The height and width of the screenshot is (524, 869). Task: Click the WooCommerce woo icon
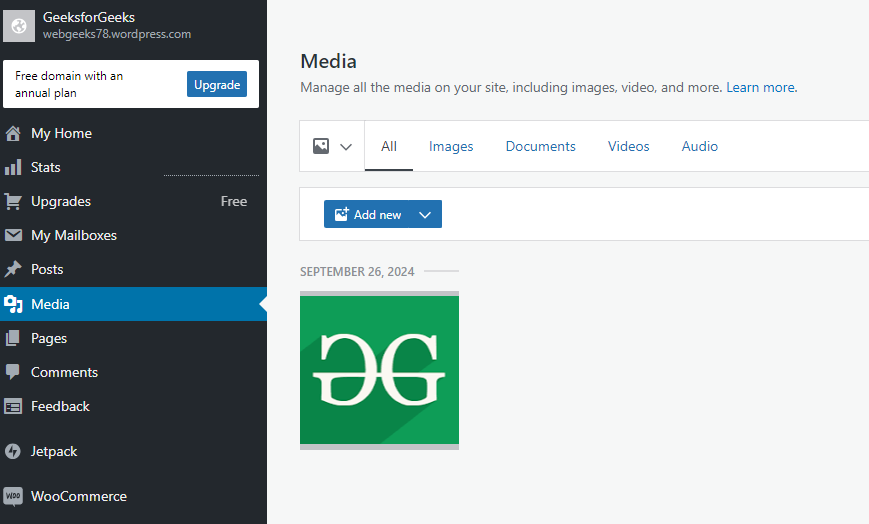click(13, 496)
